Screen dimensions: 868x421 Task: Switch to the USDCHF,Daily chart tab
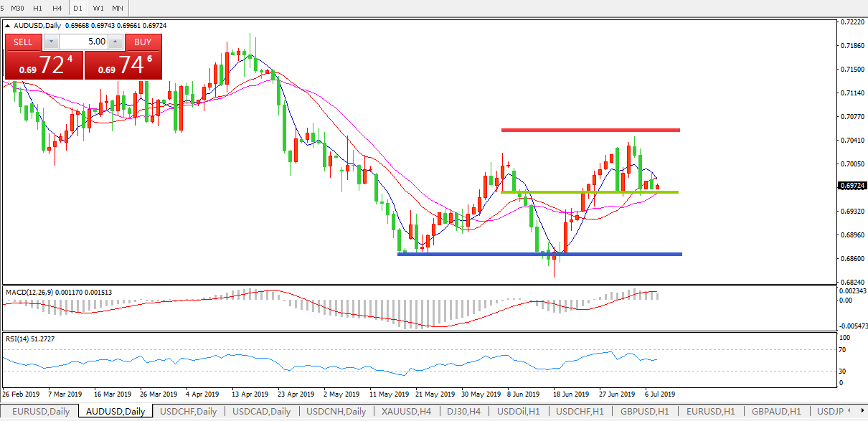[x=189, y=412]
